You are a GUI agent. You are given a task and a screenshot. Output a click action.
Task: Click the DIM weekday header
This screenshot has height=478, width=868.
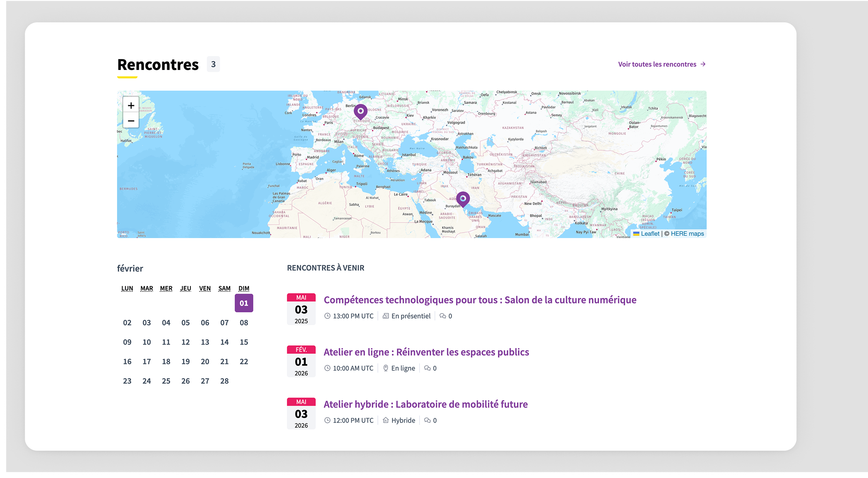coord(244,288)
